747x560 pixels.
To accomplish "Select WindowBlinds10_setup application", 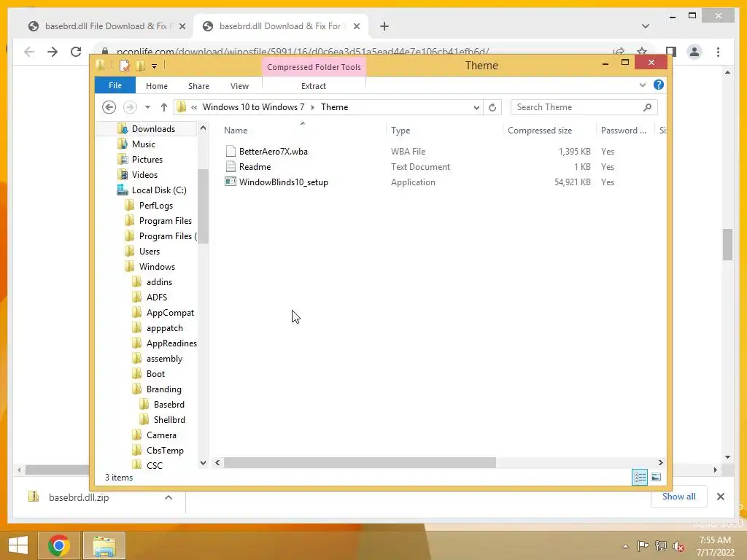I will [283, 182].
